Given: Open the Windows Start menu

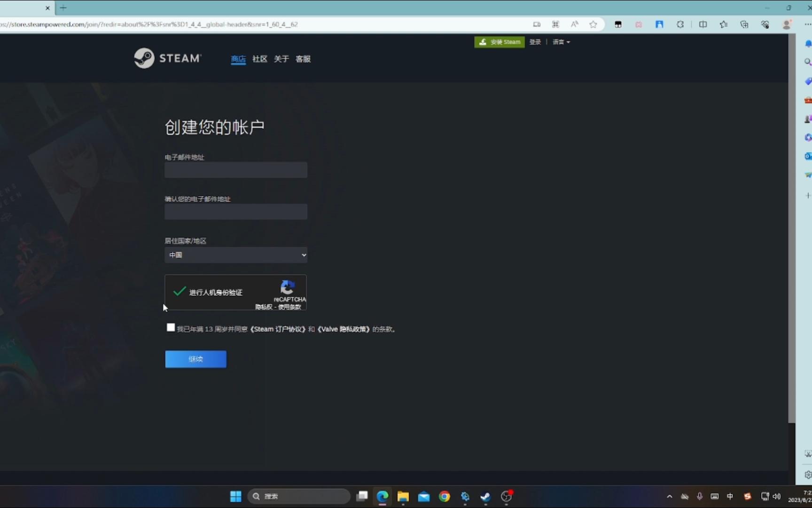Looking at the screenshot, I should click(x=235, y=496).
